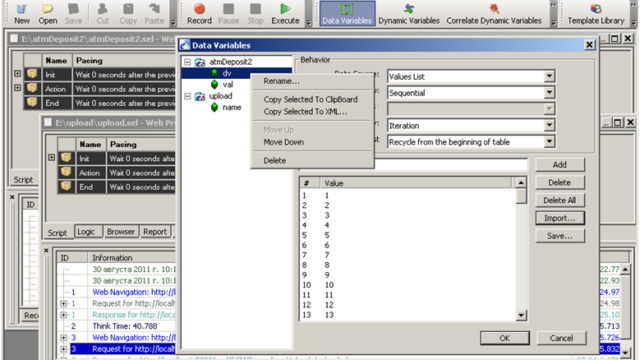Screen dimensions: 640x360
Task: Choose Copy Selected To ClipBoard
Action: [x=311, y=99]
